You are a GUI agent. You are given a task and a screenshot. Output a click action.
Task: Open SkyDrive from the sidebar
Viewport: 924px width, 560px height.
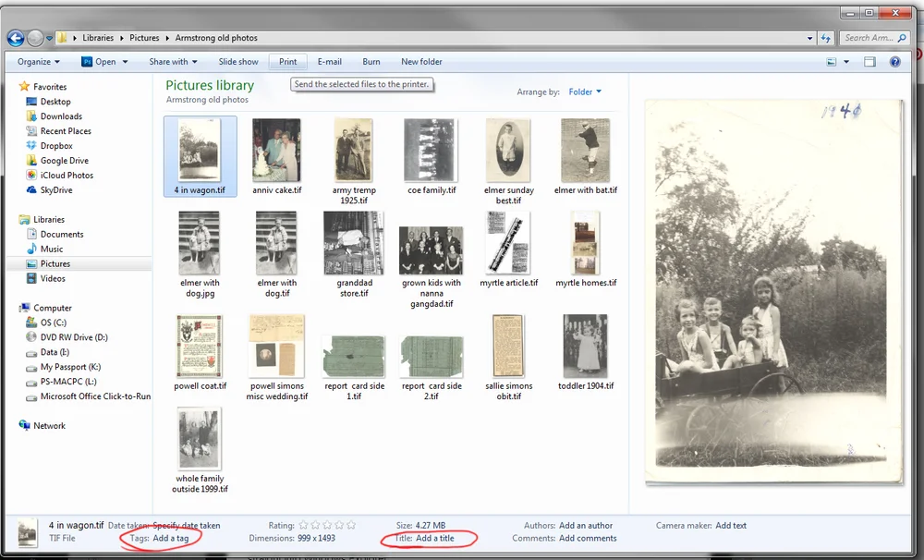tap(55, 189)
